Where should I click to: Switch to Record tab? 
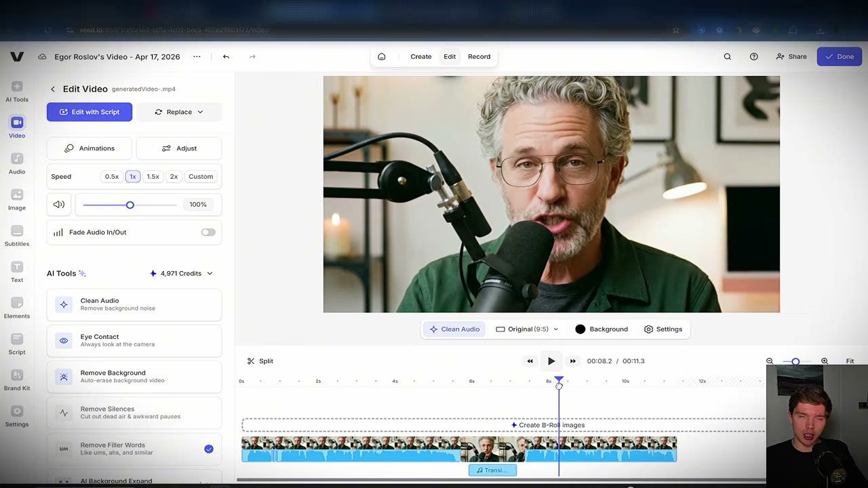[x=479, y=57]
